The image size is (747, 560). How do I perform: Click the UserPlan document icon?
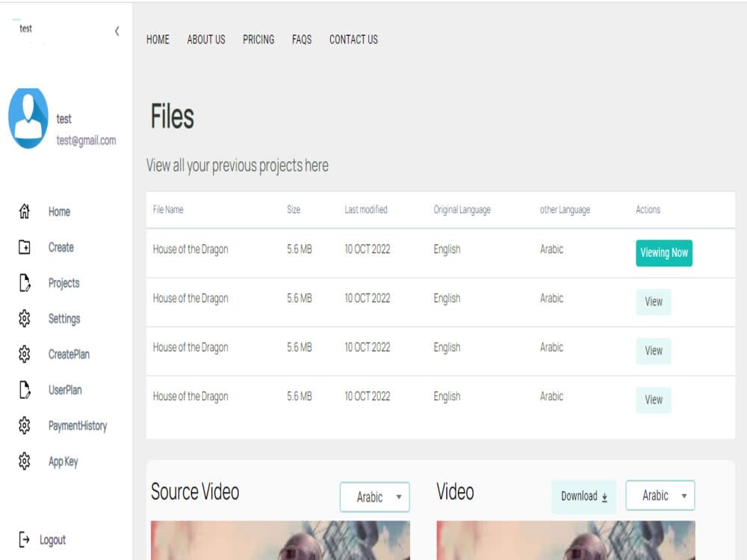tap(23, 390)
